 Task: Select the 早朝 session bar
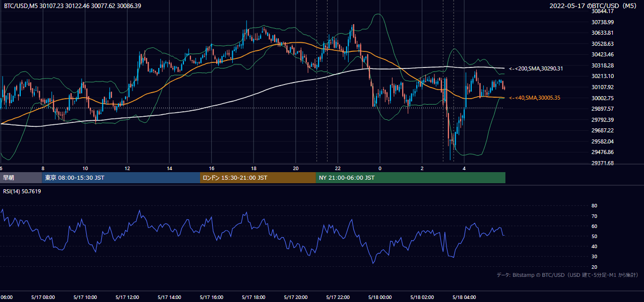pyautogui.click(x=21, y=178)
